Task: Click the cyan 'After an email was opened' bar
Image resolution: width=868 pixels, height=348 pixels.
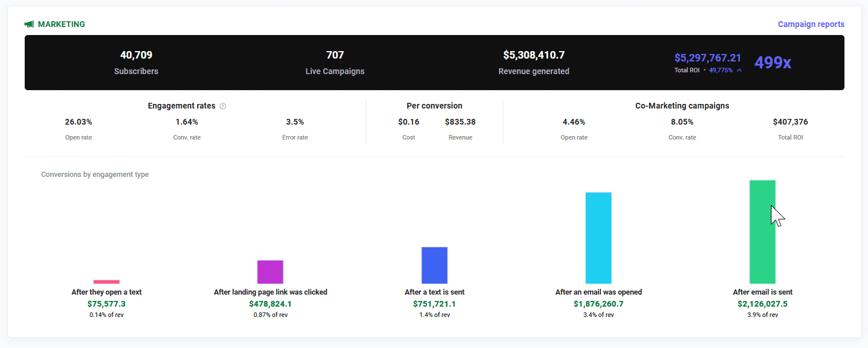Action: click(x=599, y=238)
